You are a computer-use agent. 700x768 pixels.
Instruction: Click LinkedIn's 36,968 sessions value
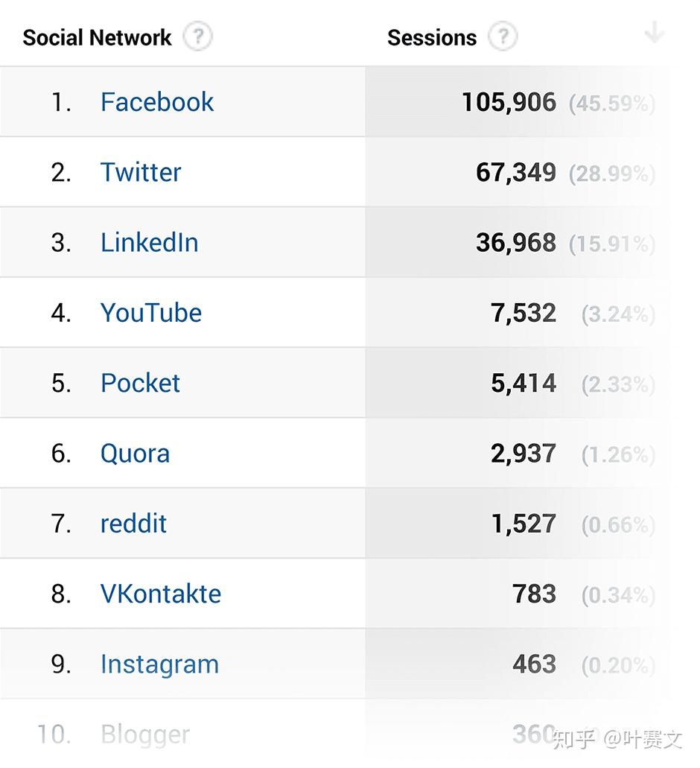[515, 243]
